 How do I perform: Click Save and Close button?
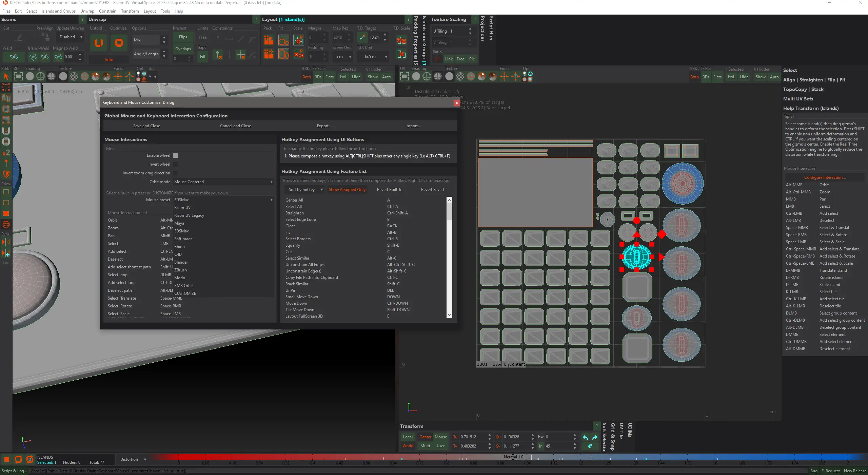pyautogui.click(x=146, y=126)
